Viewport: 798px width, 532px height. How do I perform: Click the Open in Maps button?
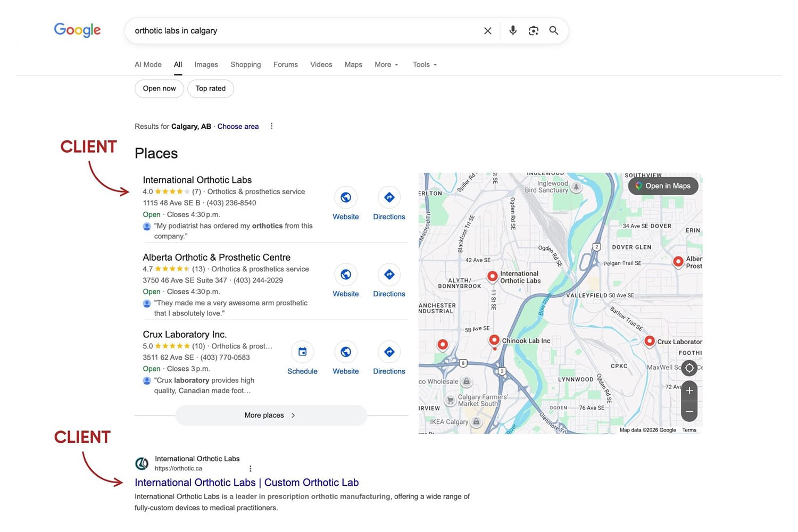point(663,186)
